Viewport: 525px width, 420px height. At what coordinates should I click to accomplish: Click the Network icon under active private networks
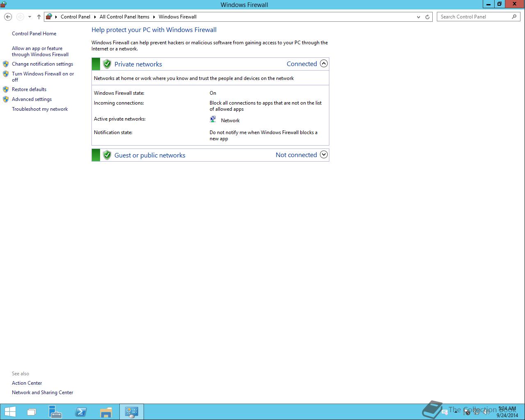(x=213, y=119)
